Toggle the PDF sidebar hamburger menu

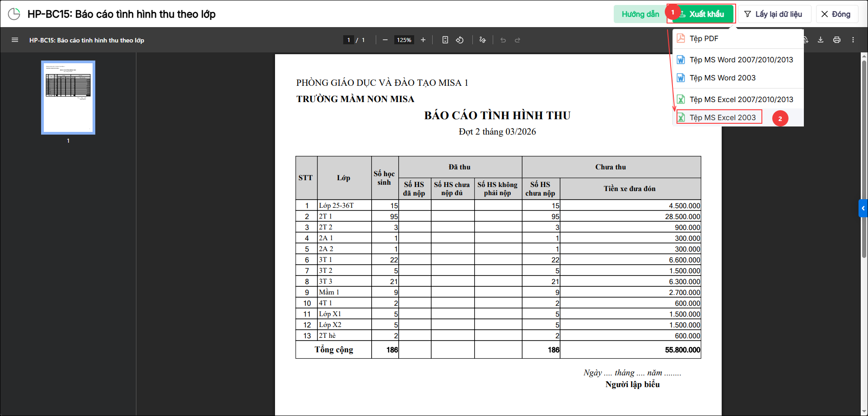click(15, 40)
